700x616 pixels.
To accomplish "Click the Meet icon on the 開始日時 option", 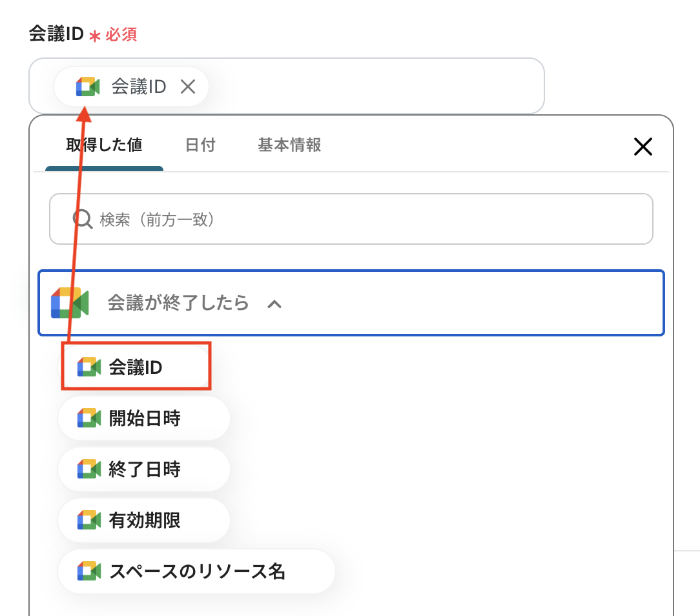I will click(x=89, y=418).
